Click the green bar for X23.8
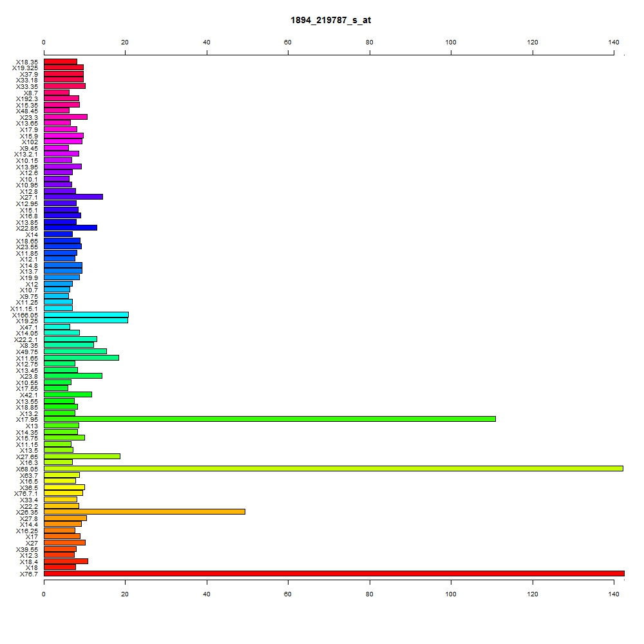Image resolution: width=644 pixels, height=644 pixels. 73,376
